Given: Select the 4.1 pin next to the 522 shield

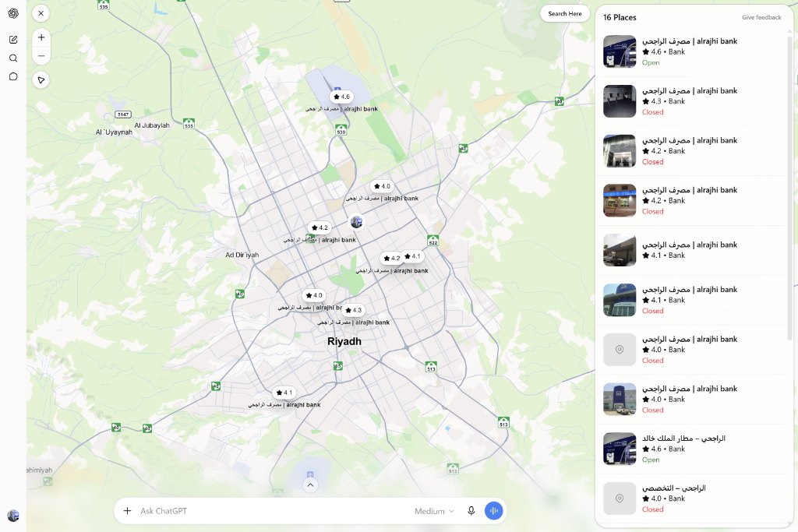Looking at the screenshot, I should (413, 256).
